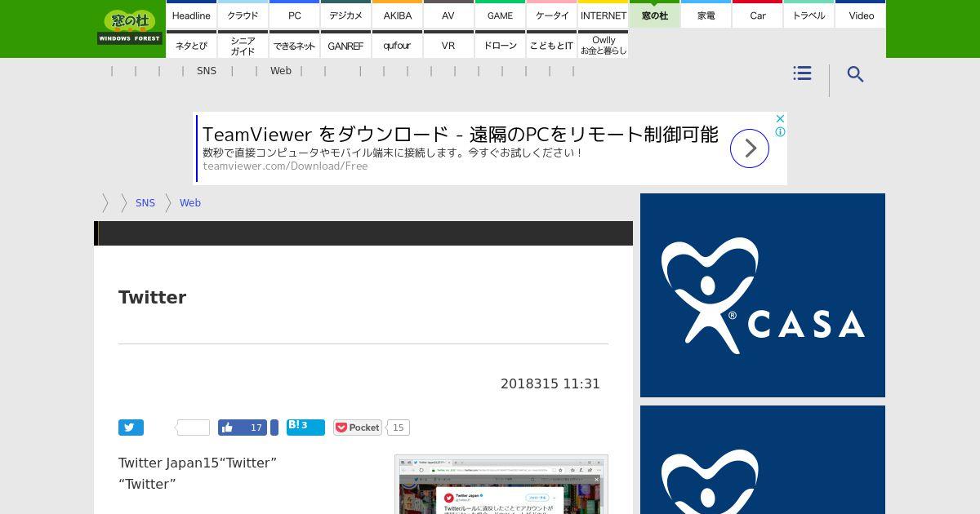The image size is (980, 514).
Task: Open the トラベル tab
Action: tap(808, 15)
